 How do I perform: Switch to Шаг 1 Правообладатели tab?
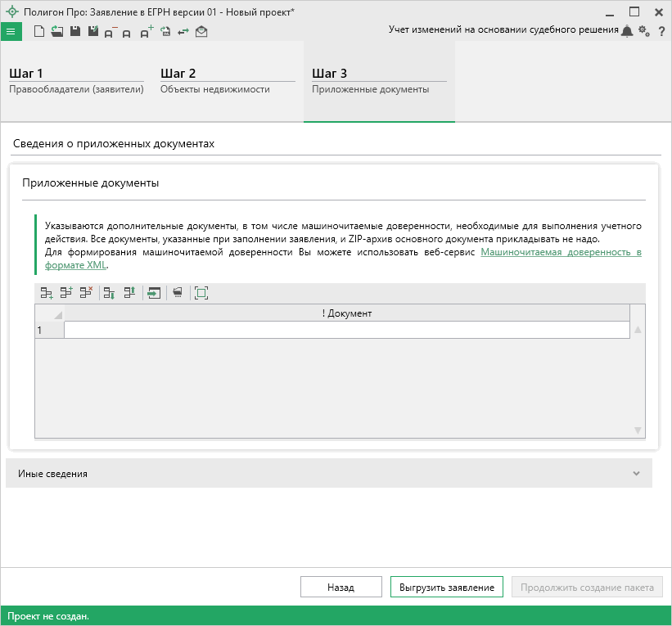pyautogui.click(x=76, y=81)
